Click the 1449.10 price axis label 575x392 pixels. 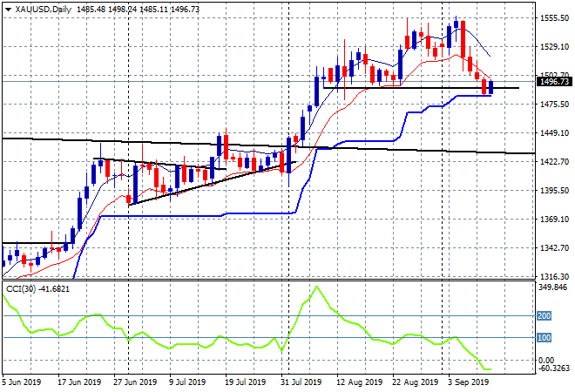point(554,132)
